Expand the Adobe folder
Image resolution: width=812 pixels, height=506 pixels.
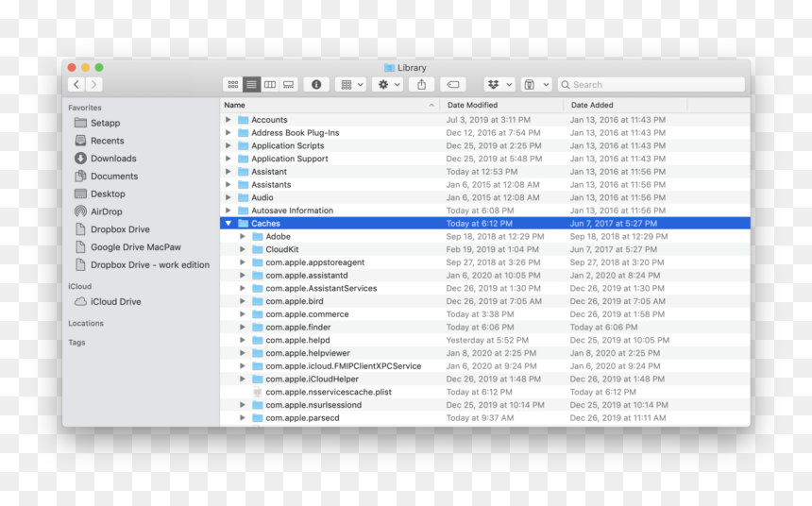(x=243, y=236)
